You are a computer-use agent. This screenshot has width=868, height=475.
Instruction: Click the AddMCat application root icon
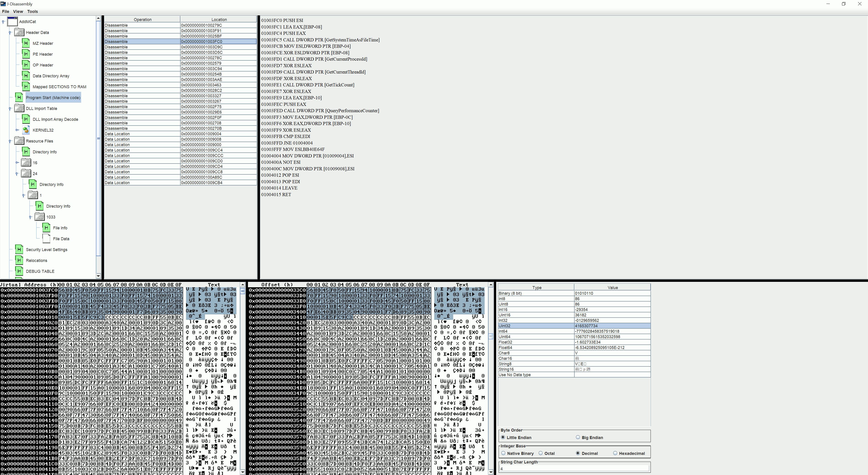[x=12, y=21]
